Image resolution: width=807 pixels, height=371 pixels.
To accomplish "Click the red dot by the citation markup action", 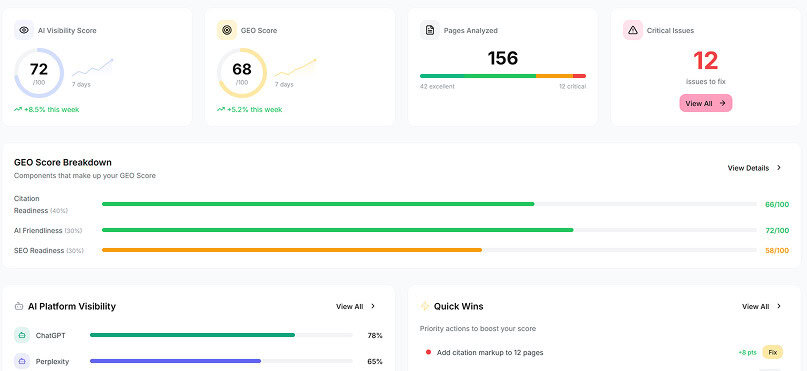I will [428, 352].
